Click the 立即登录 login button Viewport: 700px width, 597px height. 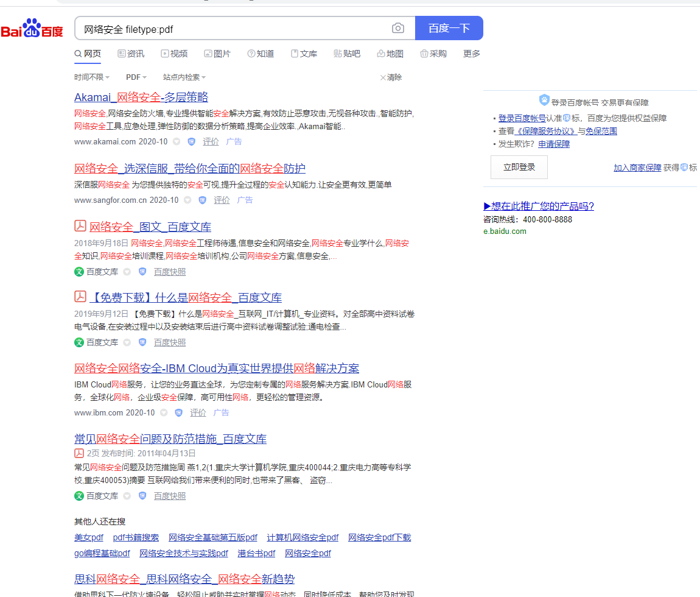pos(519,167)
